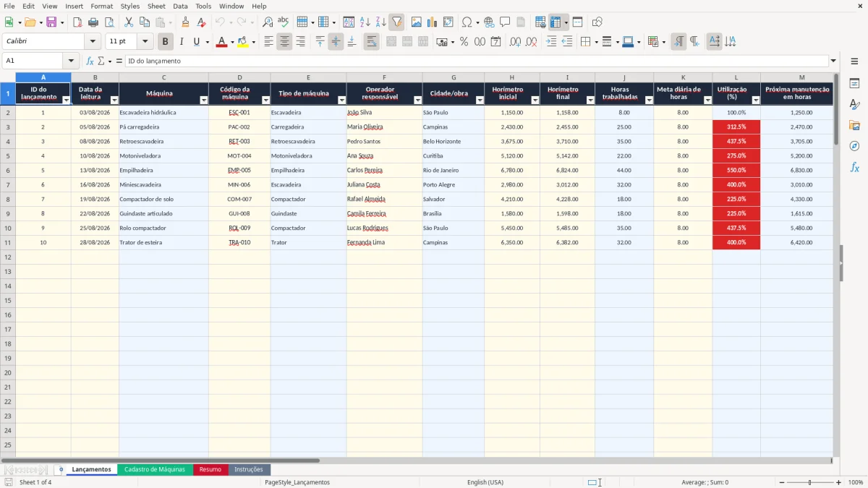Apply the yellow Highlighting Color swatch
868x488 pixels.
(x=242, y=42)
